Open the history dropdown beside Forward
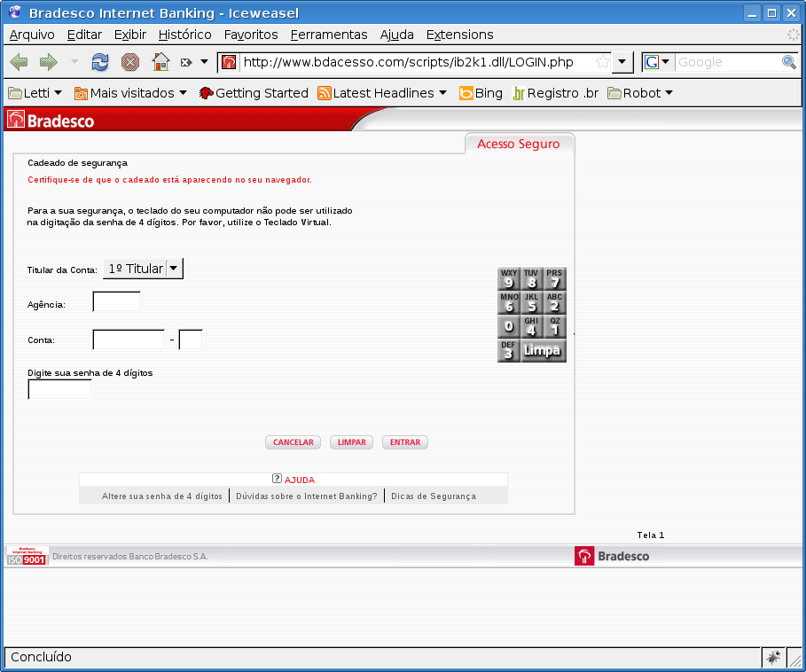This screenshot has width=806, height=672. pos(74,62)
